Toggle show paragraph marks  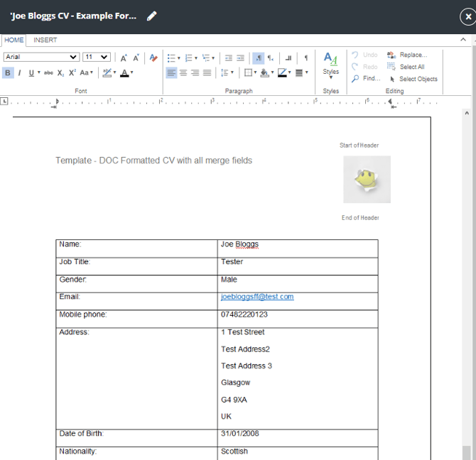click(x=306, y=57)
